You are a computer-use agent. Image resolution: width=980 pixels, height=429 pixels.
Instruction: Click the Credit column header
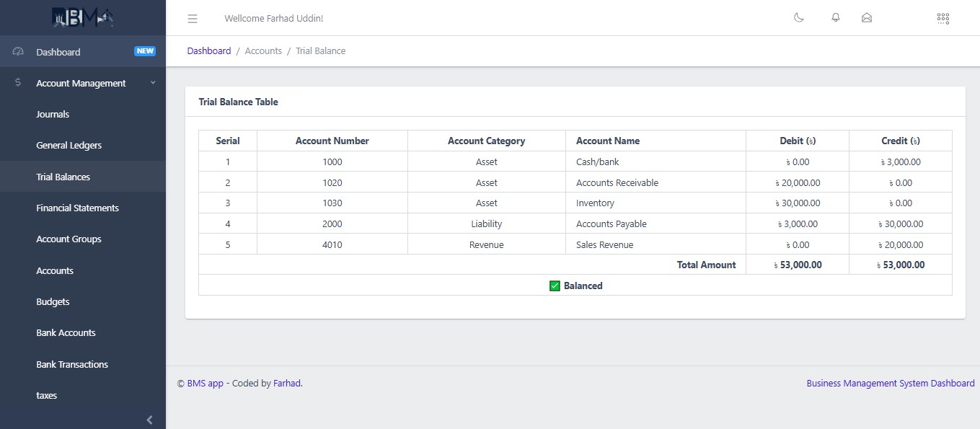point(901,141)
